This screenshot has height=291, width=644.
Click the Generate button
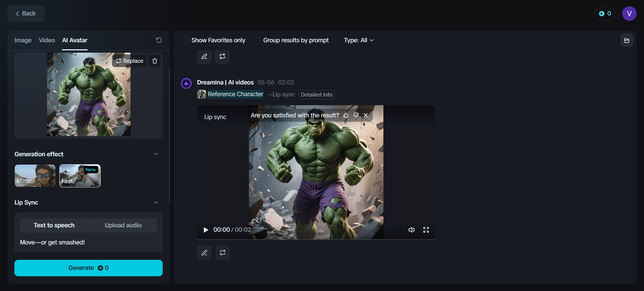click(89, 268)
